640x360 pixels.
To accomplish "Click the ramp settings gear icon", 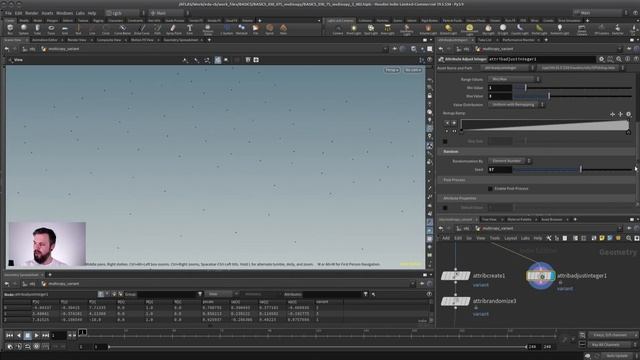I will [629, 114].
